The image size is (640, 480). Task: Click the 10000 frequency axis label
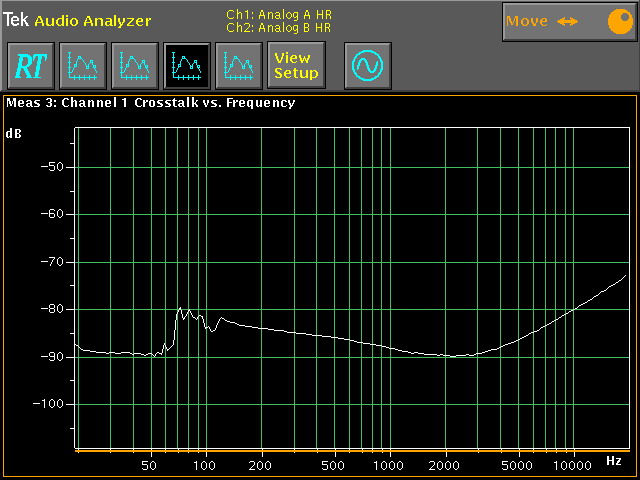pyautogui.click(x=572, y=466)
